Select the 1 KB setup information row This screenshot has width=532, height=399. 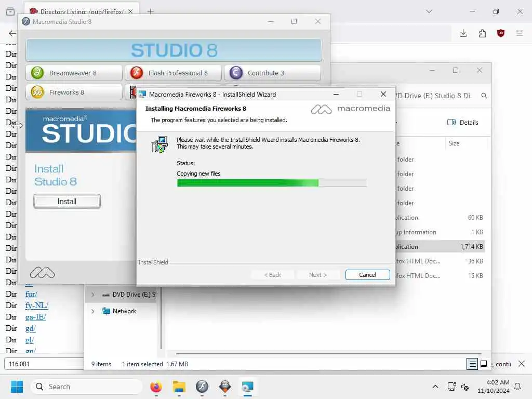441,232
